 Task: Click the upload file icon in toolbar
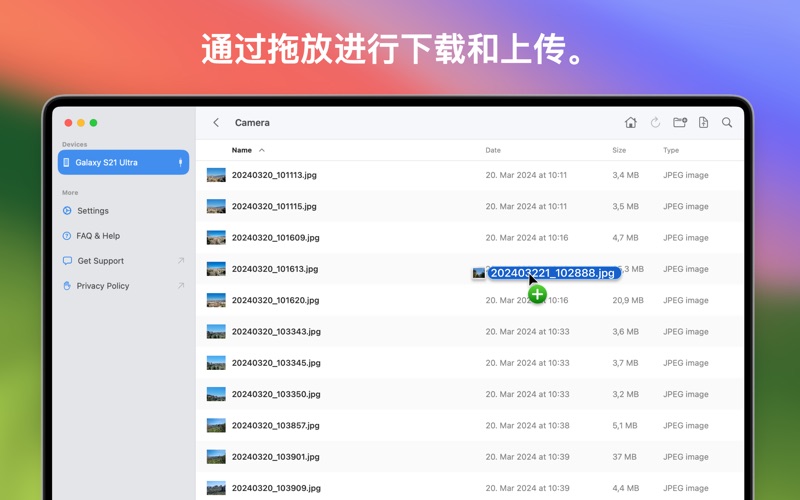pyautogui.click(x=704, y=122)
